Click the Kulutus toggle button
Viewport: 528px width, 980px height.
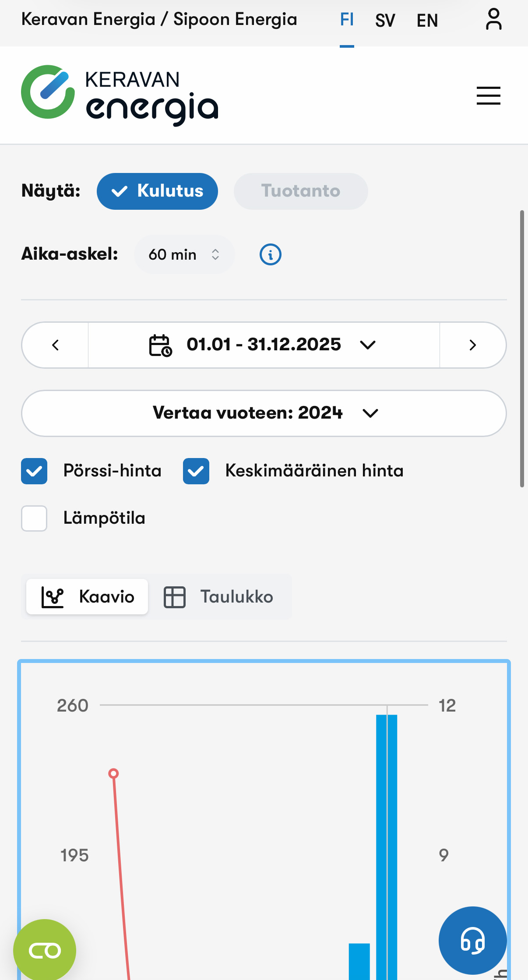[157, 191]
